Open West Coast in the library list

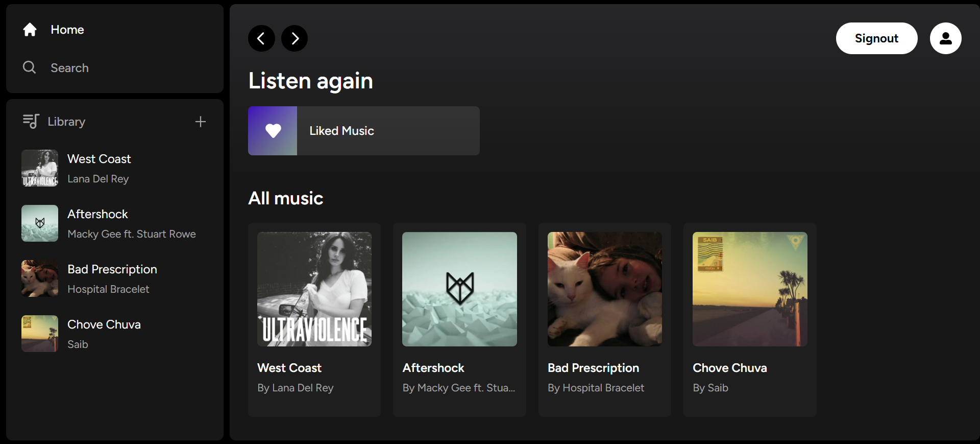point(115,168)
